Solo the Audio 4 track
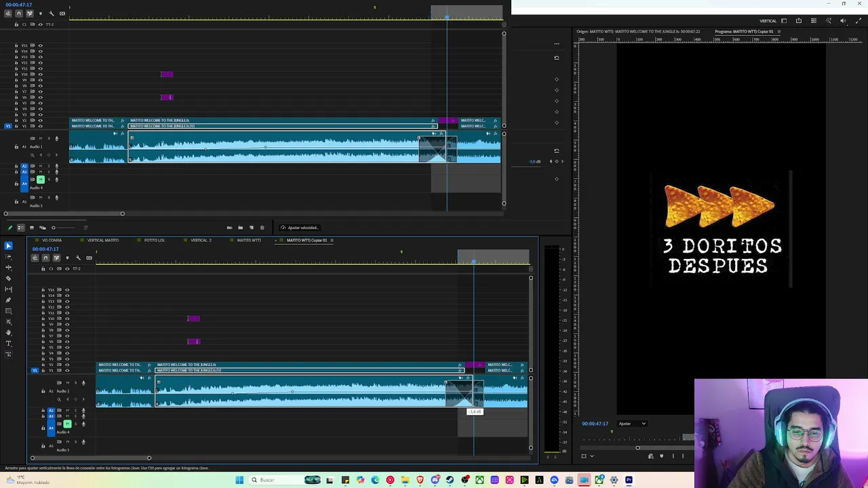 point(75,424)
